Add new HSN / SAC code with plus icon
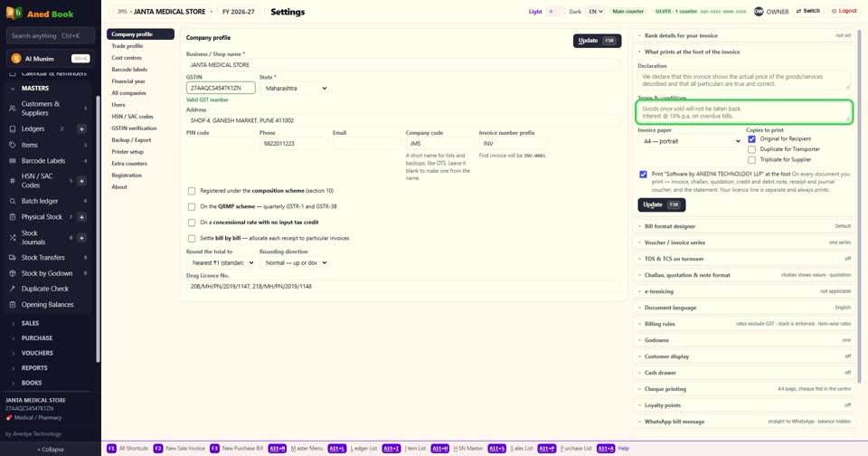 [81, 181]
